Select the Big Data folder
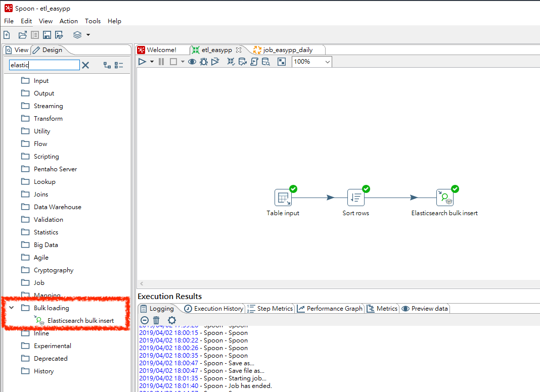Viewport: 540px width, 392px height. pyautogui.click(x=39, y=244)
